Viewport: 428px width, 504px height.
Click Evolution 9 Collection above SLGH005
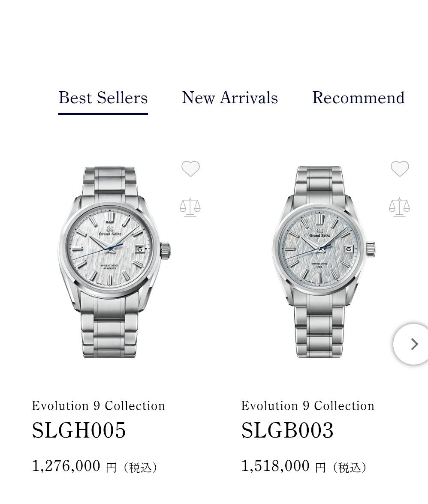pyautogui.click(x=98, y=405)
